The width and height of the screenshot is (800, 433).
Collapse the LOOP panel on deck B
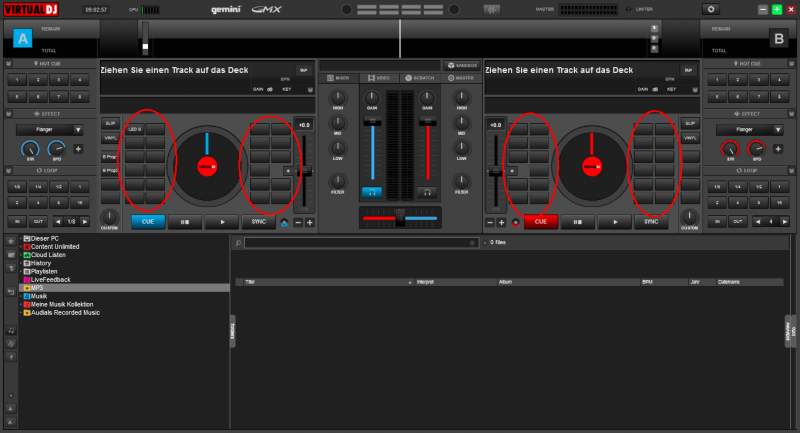(791, 170)
